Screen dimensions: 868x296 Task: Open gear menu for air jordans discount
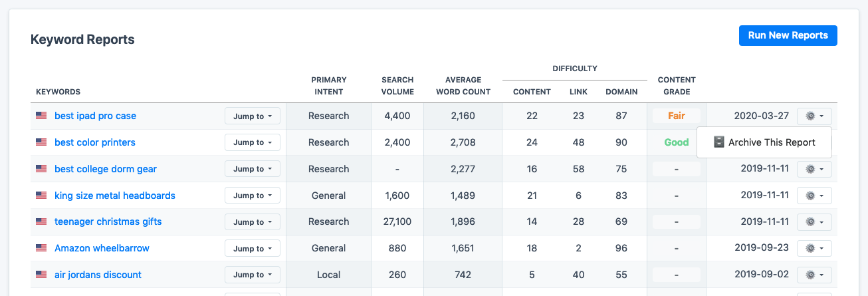pos(814,275)
